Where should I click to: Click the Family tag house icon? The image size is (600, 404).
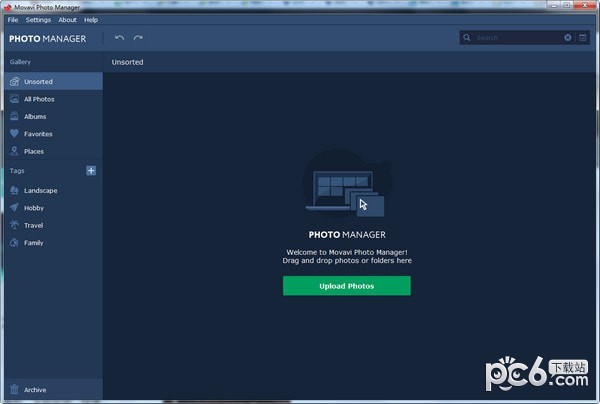click(15, 243)
